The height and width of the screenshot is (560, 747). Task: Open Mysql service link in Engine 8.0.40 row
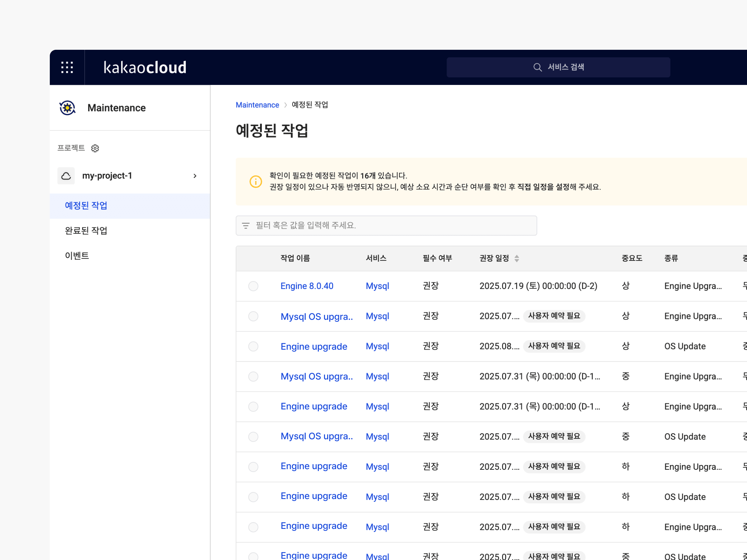click(x=378, y=286)
